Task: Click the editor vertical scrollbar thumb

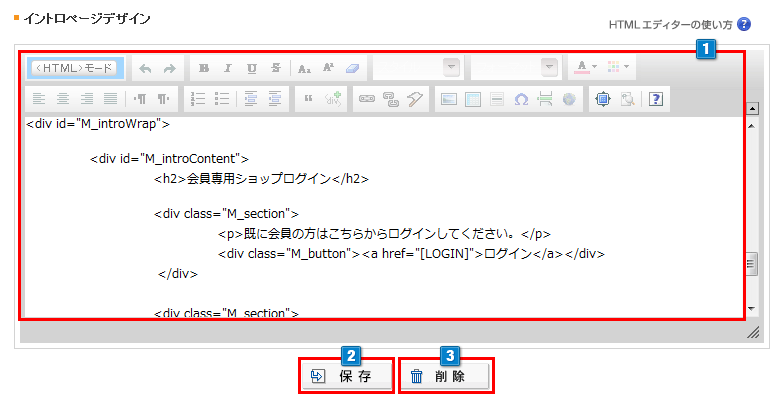Action: point(752,264)
